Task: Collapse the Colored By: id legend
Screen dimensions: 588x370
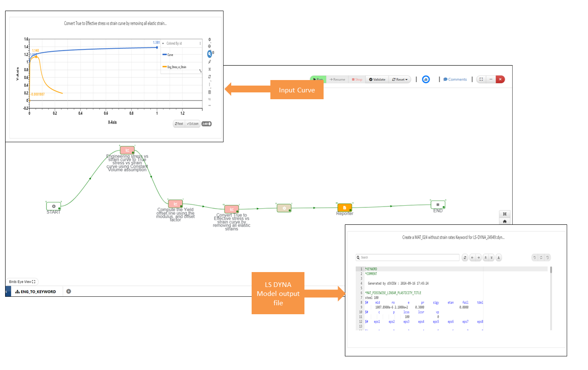Action: pos(163,43)
